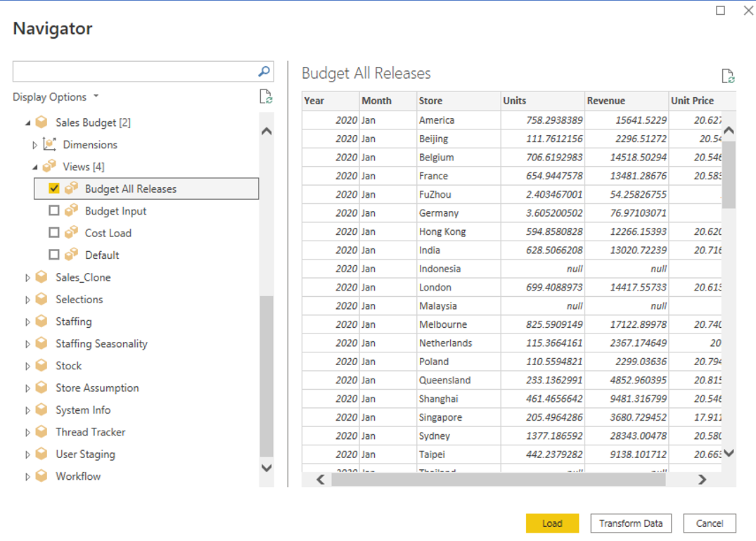Click the tree scroll-down arrow

pos(266,467)
